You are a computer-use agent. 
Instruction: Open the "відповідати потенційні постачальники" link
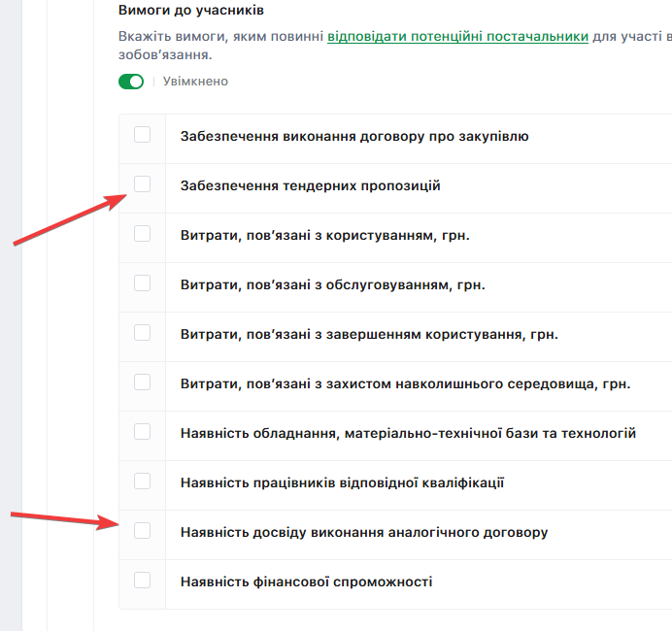[457, 37]
